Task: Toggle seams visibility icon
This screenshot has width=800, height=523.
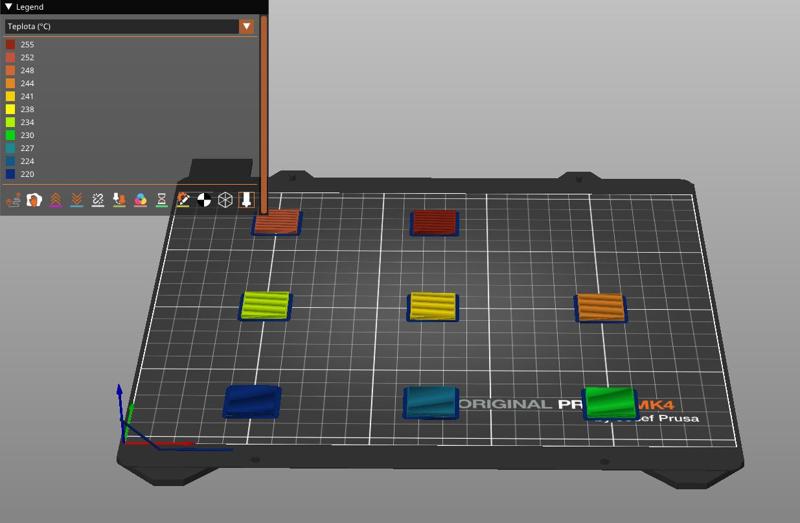Action: coord(98,200)
